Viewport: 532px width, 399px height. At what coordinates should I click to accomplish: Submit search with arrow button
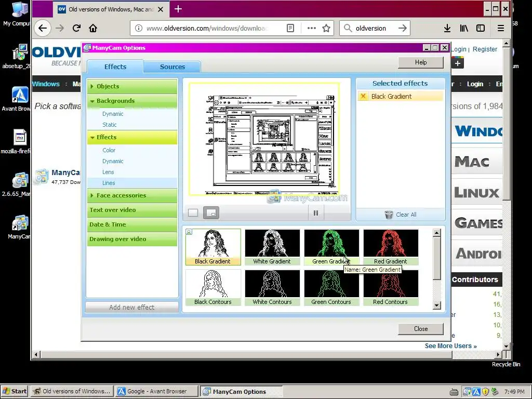(403, 28)
